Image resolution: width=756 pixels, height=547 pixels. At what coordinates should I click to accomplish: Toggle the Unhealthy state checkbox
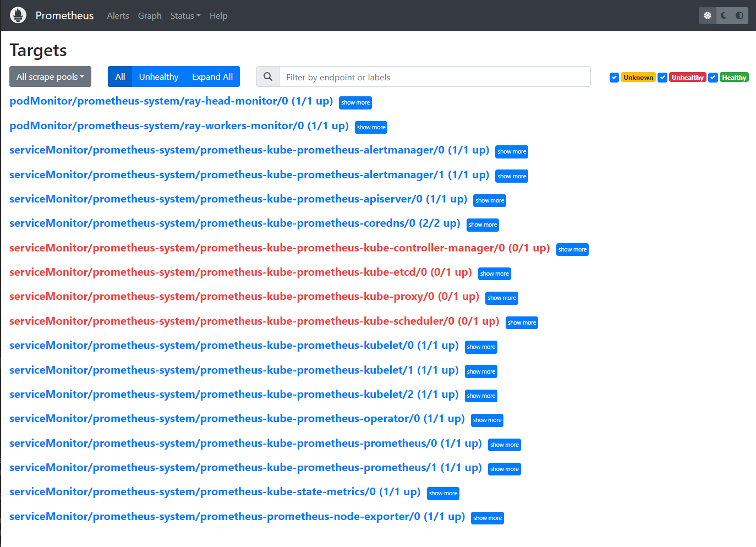tap(663, 78)
